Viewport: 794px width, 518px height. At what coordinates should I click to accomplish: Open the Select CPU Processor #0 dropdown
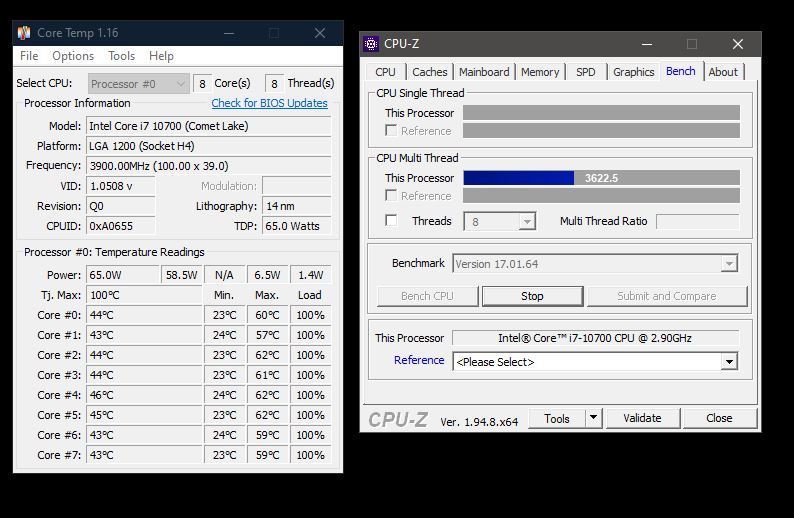tap(138, 84)
